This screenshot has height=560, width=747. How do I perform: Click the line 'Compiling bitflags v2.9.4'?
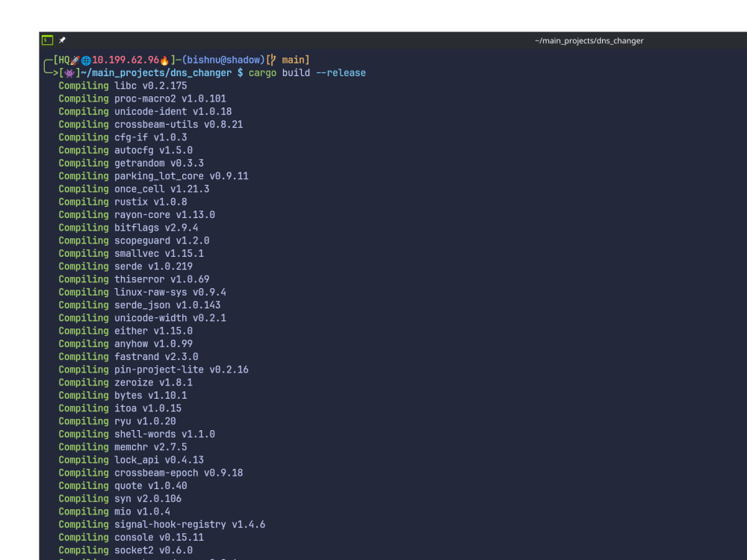coord(128,228)
